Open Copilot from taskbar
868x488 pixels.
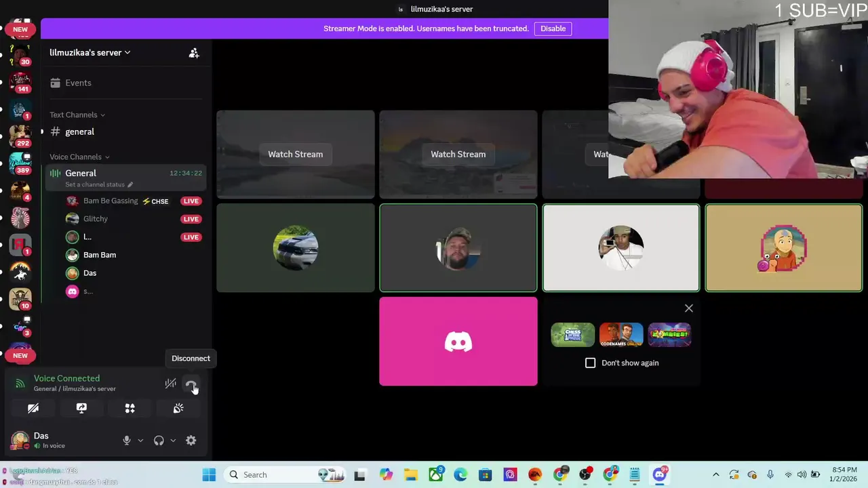[386, 474]
